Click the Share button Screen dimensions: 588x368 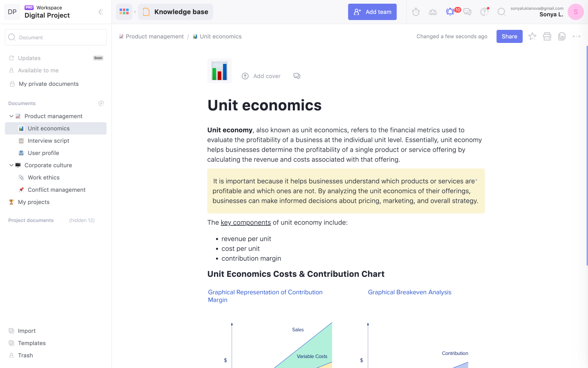[509, 36]
